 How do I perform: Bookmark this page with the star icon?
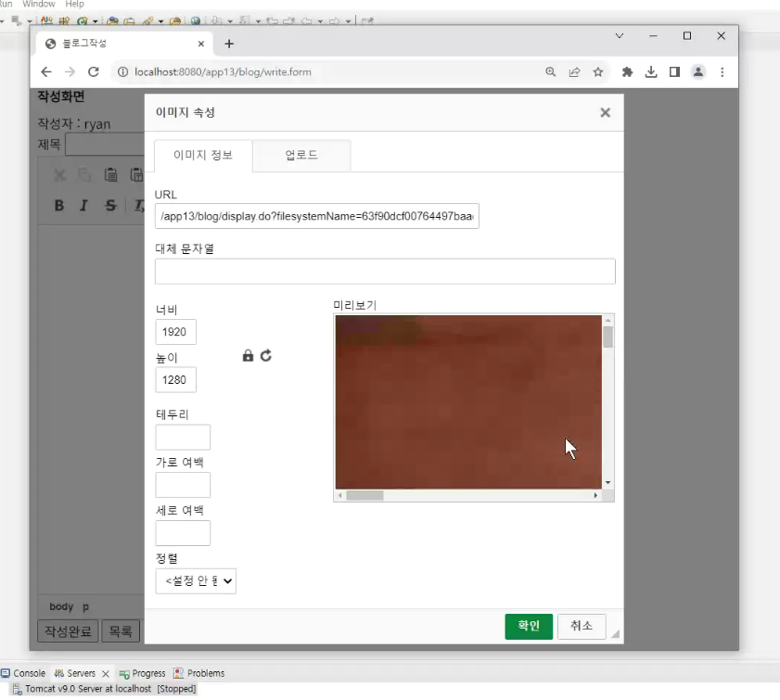click(x=598, y=72)
